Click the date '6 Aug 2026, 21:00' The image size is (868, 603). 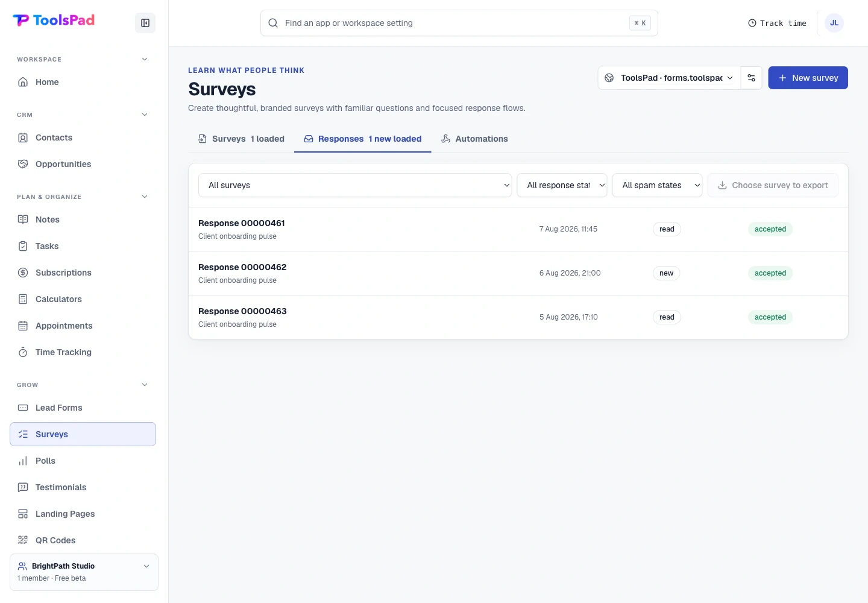[570, 273]
